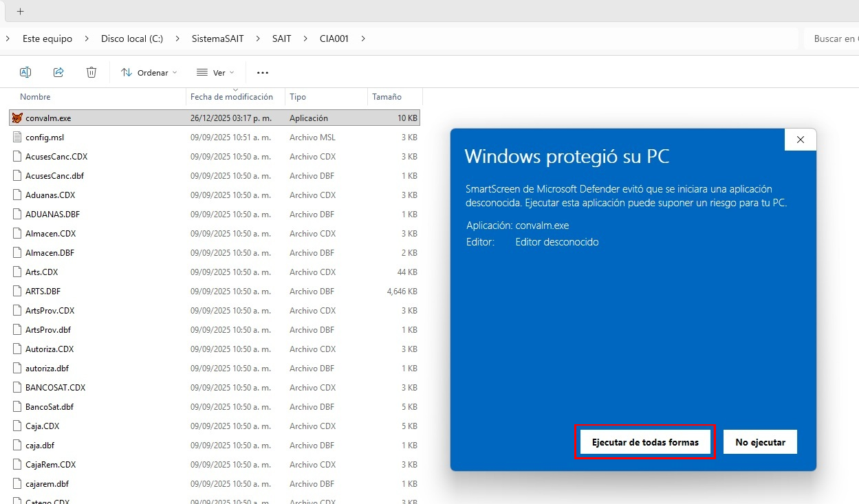Select the config.msl file icon

pos(18,137)
